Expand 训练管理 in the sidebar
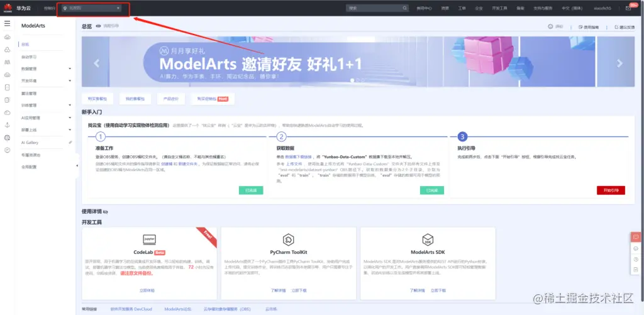The image size is (644, 315). 70,106
